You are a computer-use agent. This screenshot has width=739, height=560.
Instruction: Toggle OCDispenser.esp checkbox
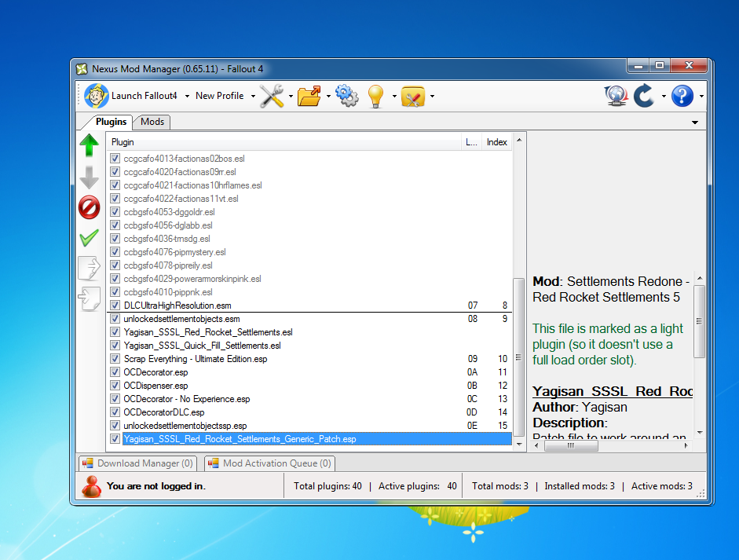click(115, 385)
